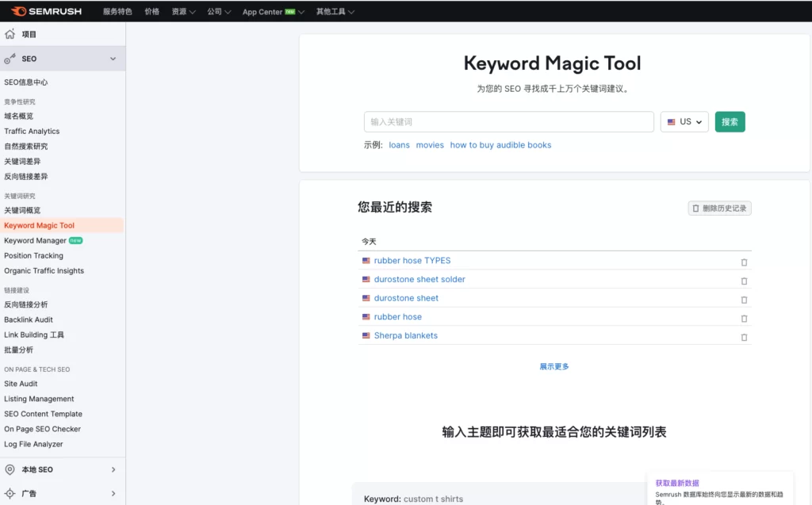Click the green 搜索 button
Image resolution: width=812 pixels, height=505 pixels.
730,122
